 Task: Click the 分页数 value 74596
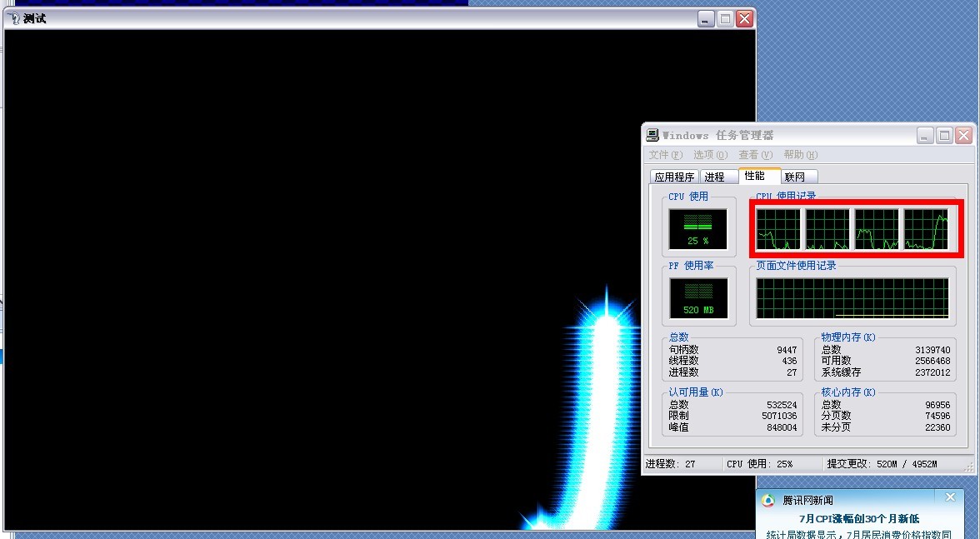tap(937, 416)
